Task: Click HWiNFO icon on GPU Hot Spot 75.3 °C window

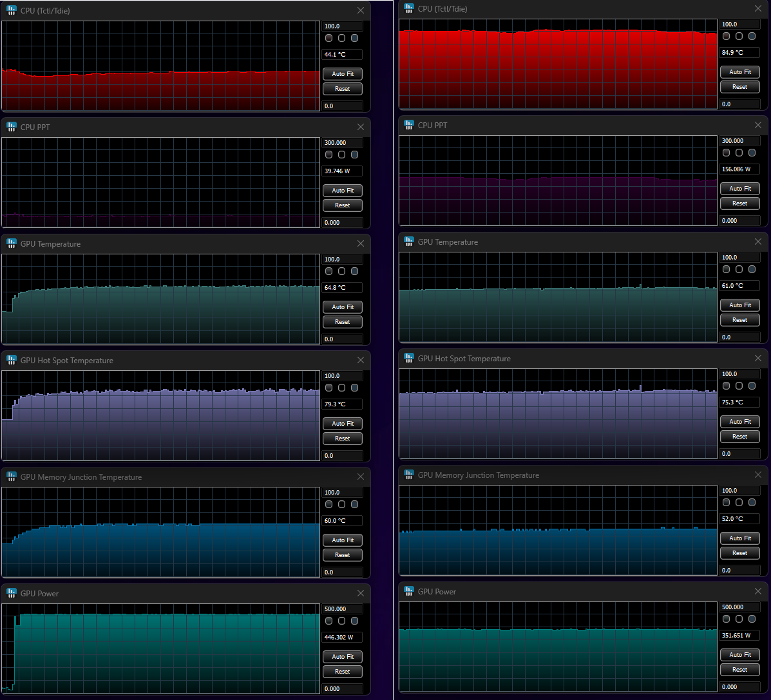Action: coord(408,358)
